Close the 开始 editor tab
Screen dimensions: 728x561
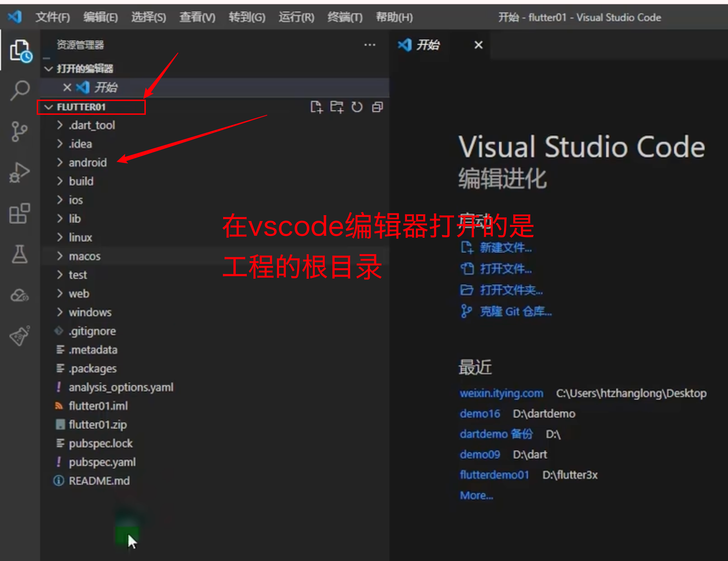click(478, 45)
